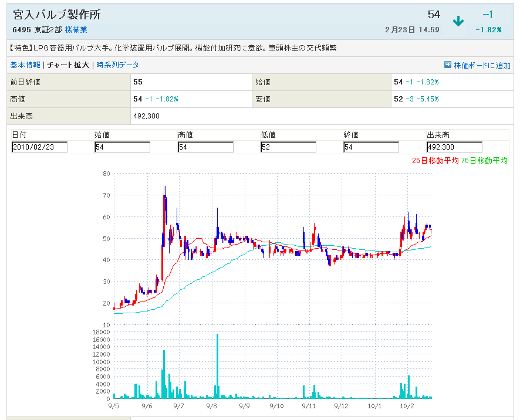Open the 時系列データ link
Viewport: 520px width, 420px height.
(117, 65)
